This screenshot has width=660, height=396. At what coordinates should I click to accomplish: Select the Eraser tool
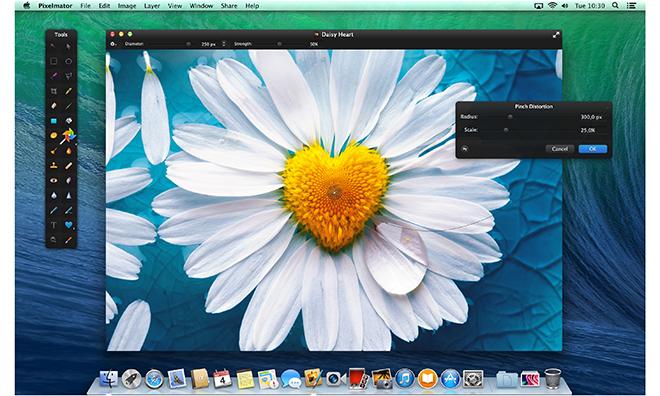(54, 106)
